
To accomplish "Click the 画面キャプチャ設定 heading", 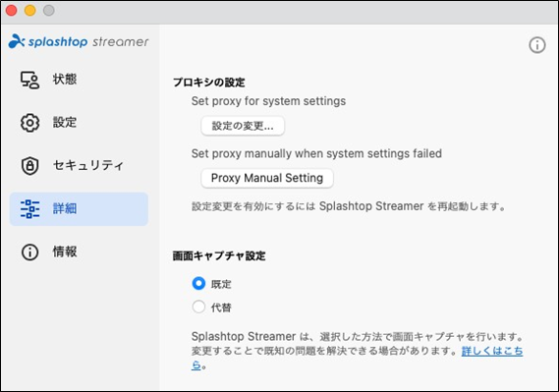I will click(219, 255).
